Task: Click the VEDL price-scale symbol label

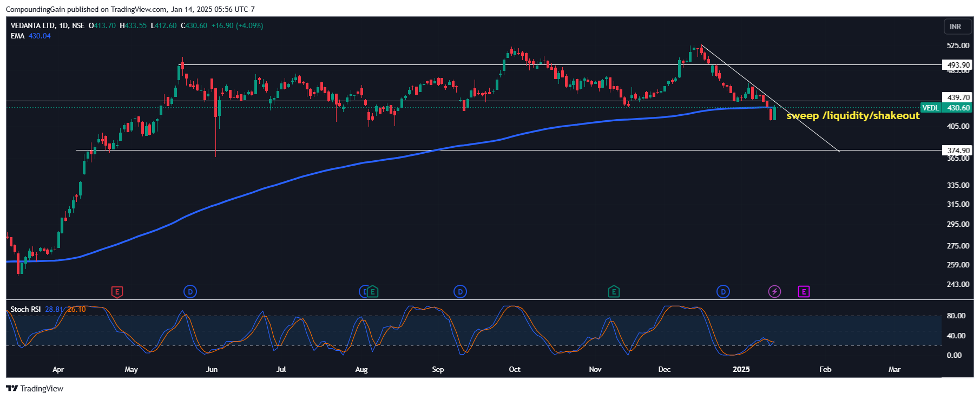Action: click(931, 108)
